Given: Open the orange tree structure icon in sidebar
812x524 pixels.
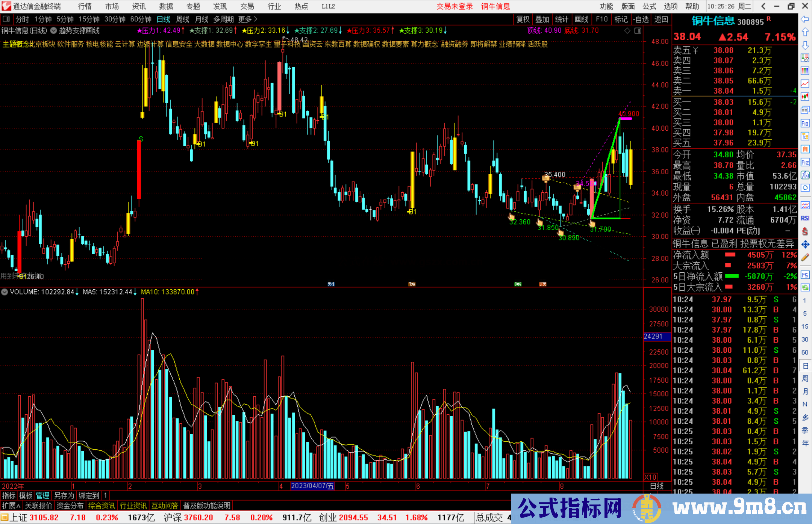Looking at the screenshot, I should pos(805,136).
